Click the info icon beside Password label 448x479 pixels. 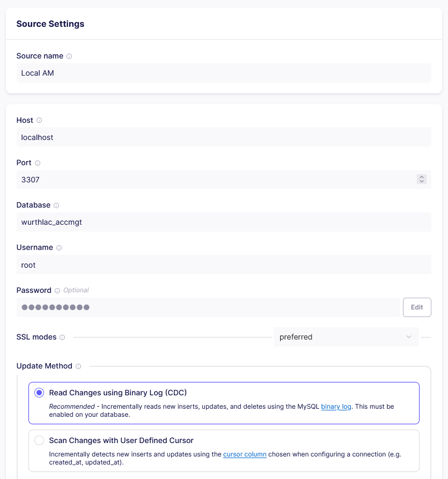click(x=57, y=291)
